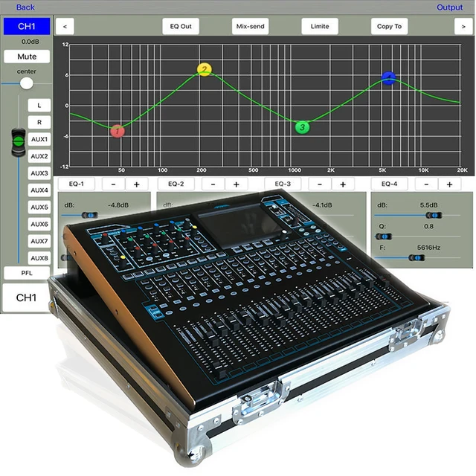
Task: Toggle AUX3 send routing
Action: 39,173
